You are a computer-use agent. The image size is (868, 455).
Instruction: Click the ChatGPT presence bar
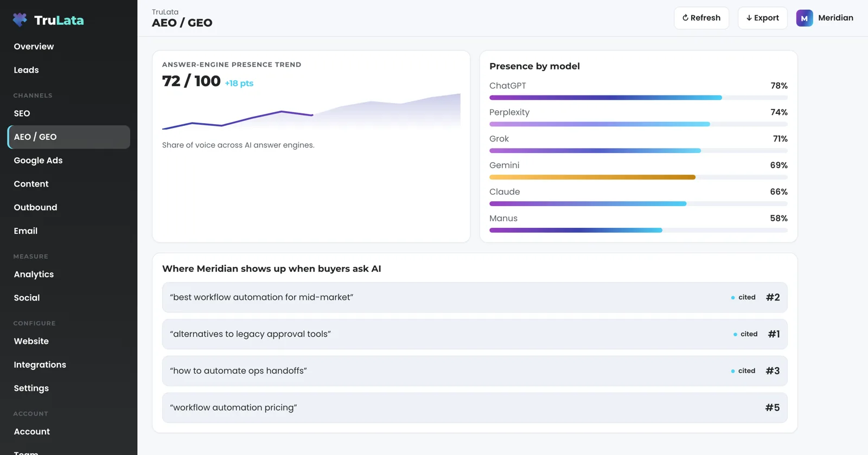point(638,98)
